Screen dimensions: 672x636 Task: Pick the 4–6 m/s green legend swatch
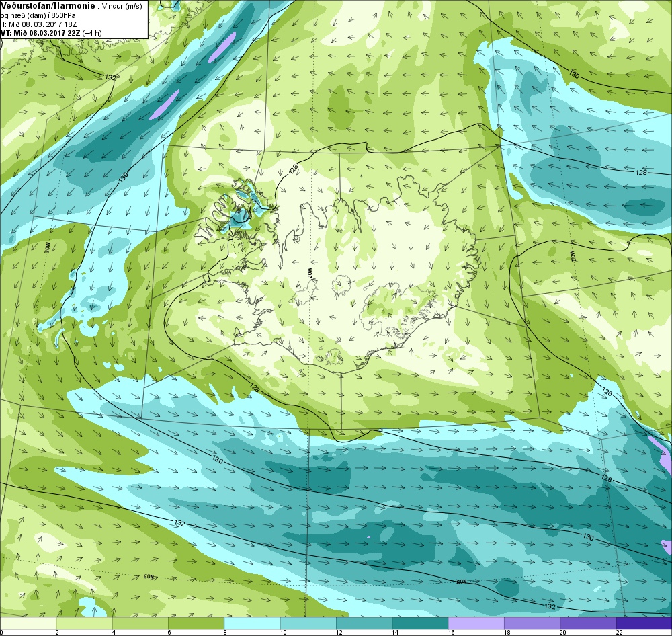click(140, 623)
